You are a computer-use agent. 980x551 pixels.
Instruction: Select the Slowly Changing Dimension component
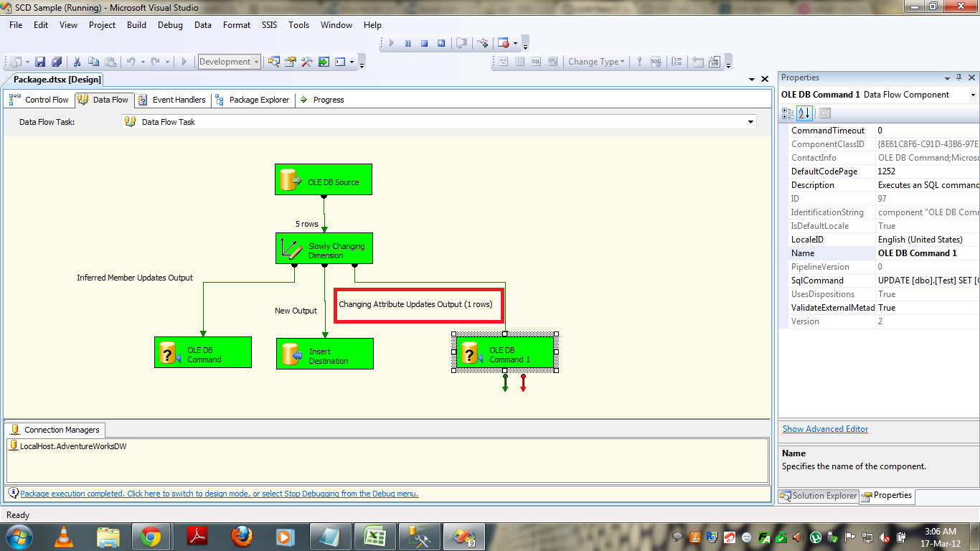[x=324, y=248]
